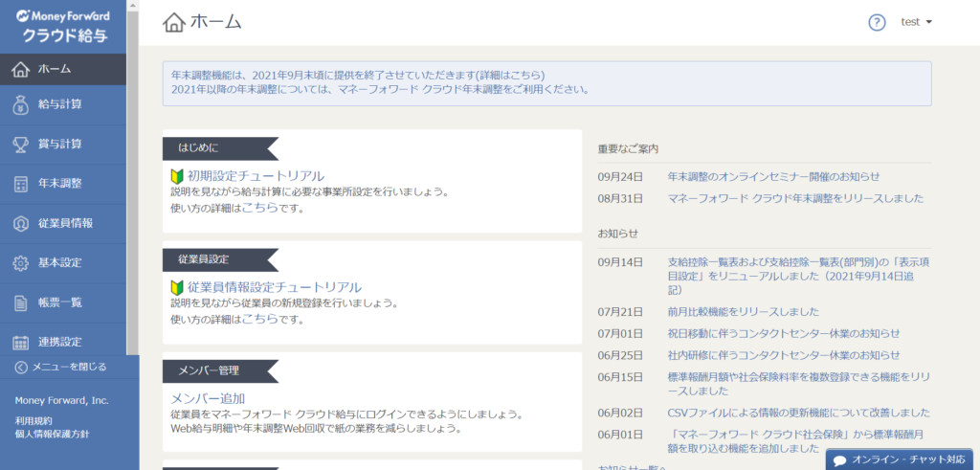Open 基本設定 menu item
Image resolution: width=980 pixels, height=470 pixels.
[x=63, y=263]
